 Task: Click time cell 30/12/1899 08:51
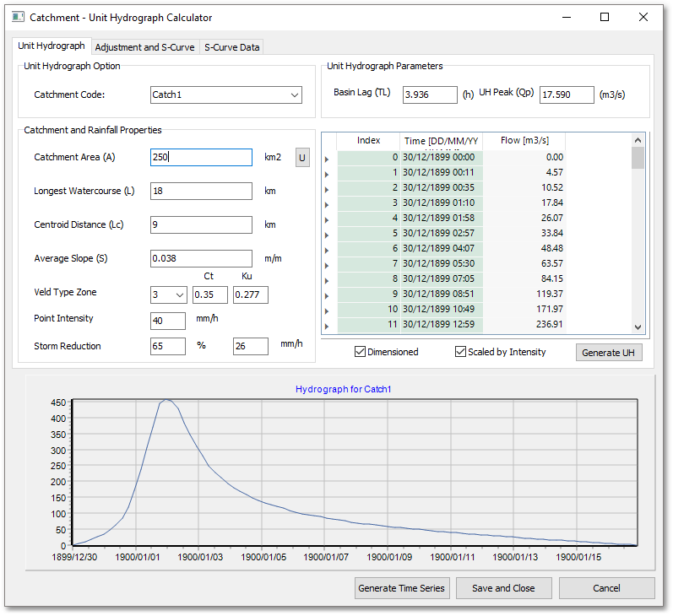(x=442, y=294)
